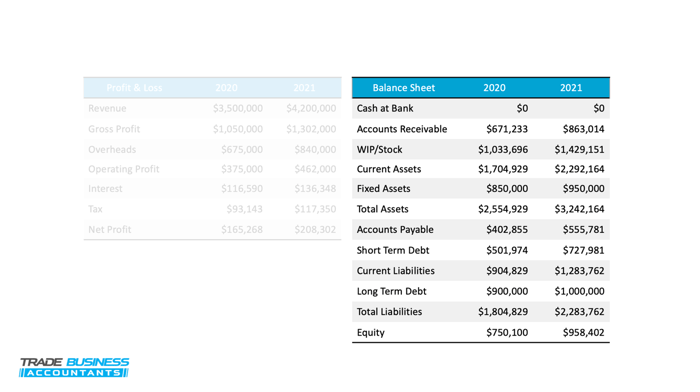Click faded Net Profit value $208,302
Viewport: 700px width, 392px height.
pos(315,230)
